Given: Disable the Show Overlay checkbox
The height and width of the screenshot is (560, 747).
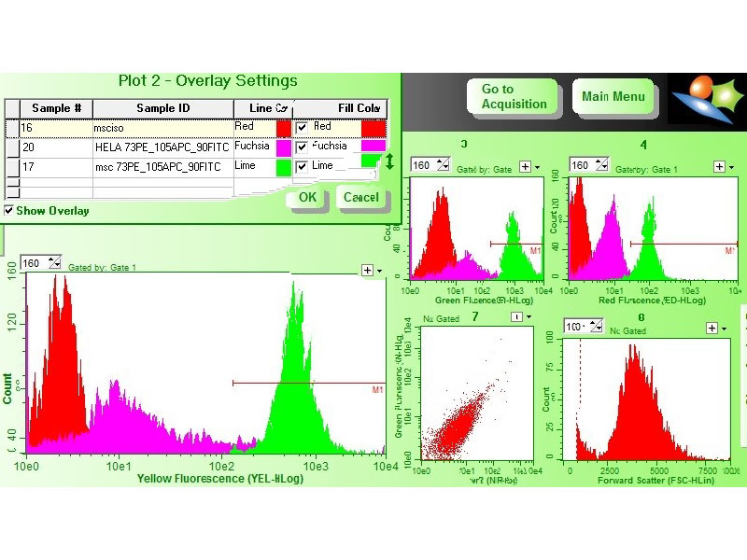Looking at the screenshot, I should point(9,211).
